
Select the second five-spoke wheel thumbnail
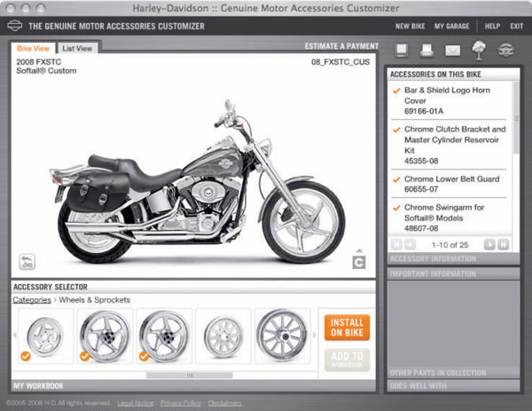[105, 336]
